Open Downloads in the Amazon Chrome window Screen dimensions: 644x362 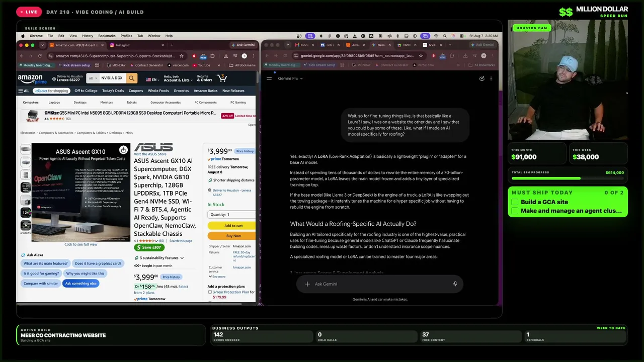pyautogui.click(x=226, y=56)
